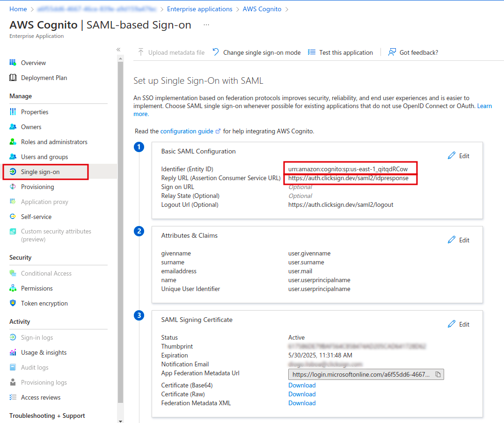Click the Permissions hierarchy icon
504x423 pixels.
tap(13, 288)
